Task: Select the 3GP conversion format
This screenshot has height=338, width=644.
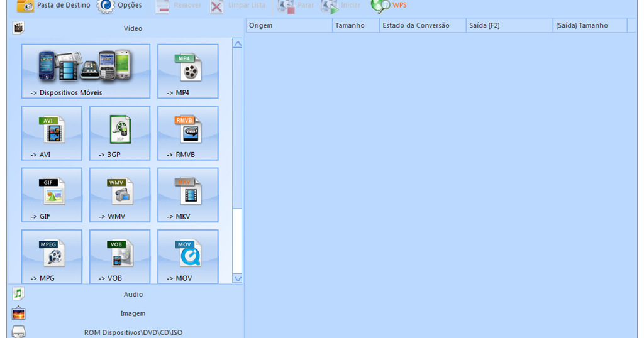Action: pos(120,133)
